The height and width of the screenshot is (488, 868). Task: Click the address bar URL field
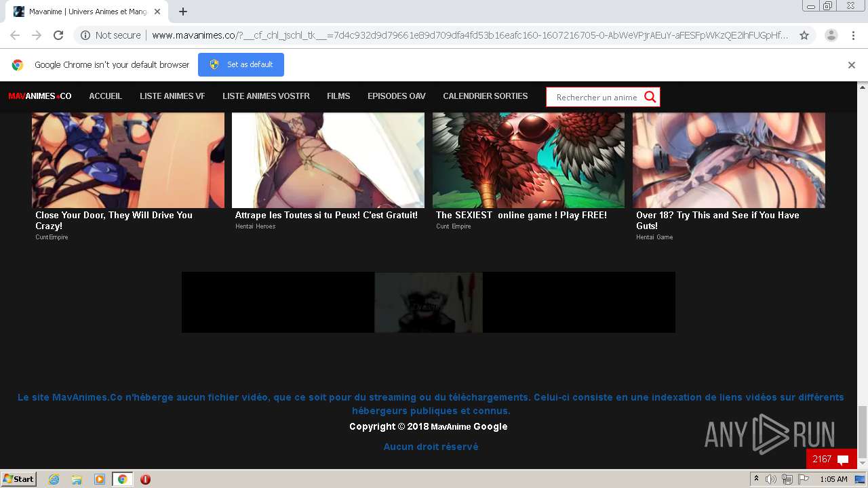click(469, 35)
